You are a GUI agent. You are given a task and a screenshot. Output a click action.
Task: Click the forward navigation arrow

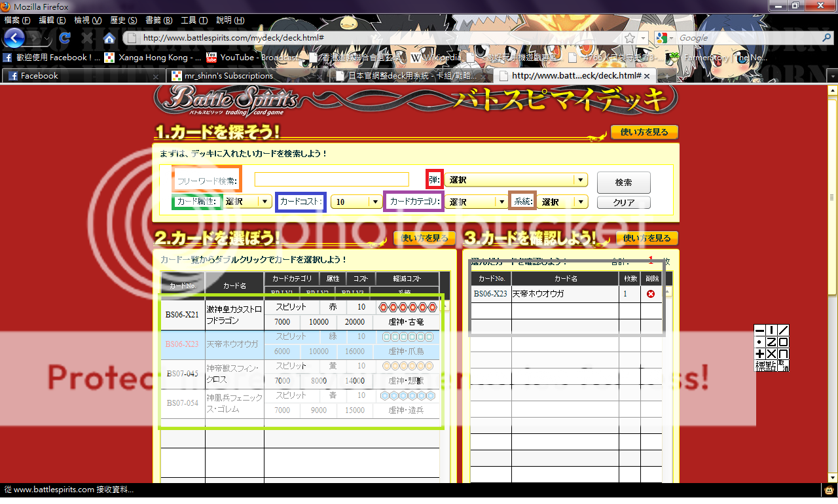pos(33,38)
